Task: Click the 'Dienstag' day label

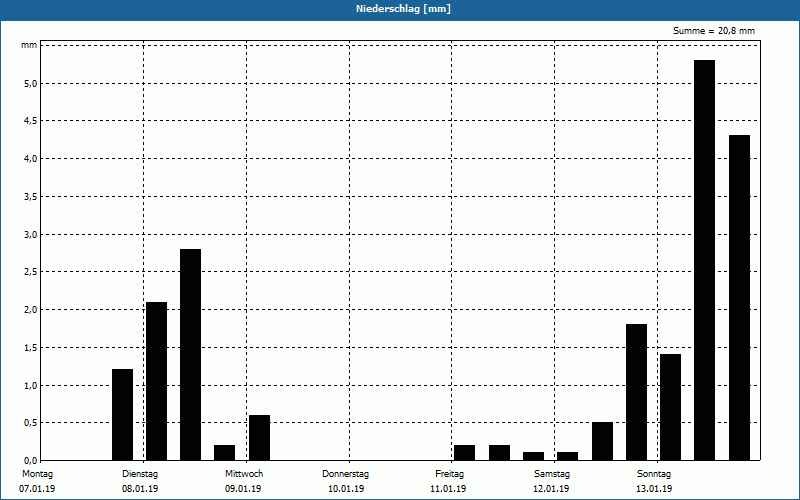Action: (x=140, y=474)
